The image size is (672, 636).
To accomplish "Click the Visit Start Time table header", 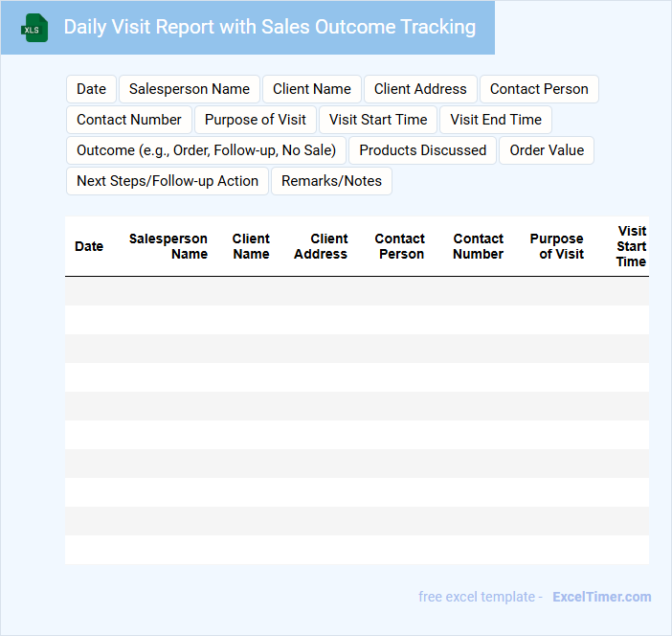I will coord(631,246).
